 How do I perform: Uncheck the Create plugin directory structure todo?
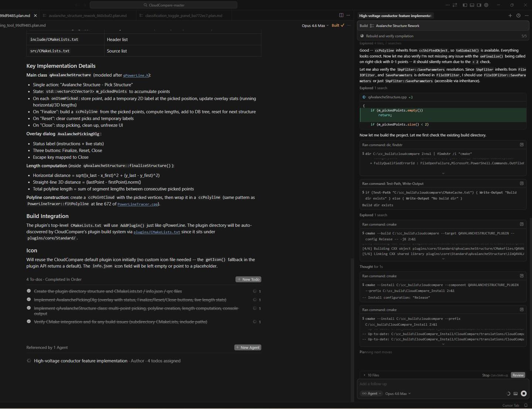pyautogui.click(x=28, y=291)
